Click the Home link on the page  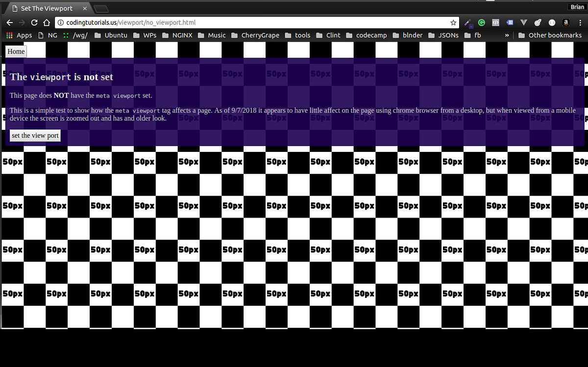coord(16,51)
